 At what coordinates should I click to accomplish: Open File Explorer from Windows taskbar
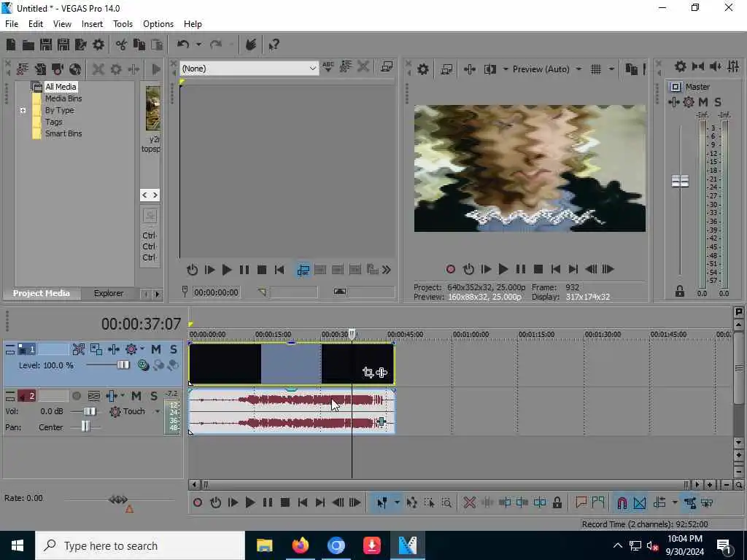[264, 545]
